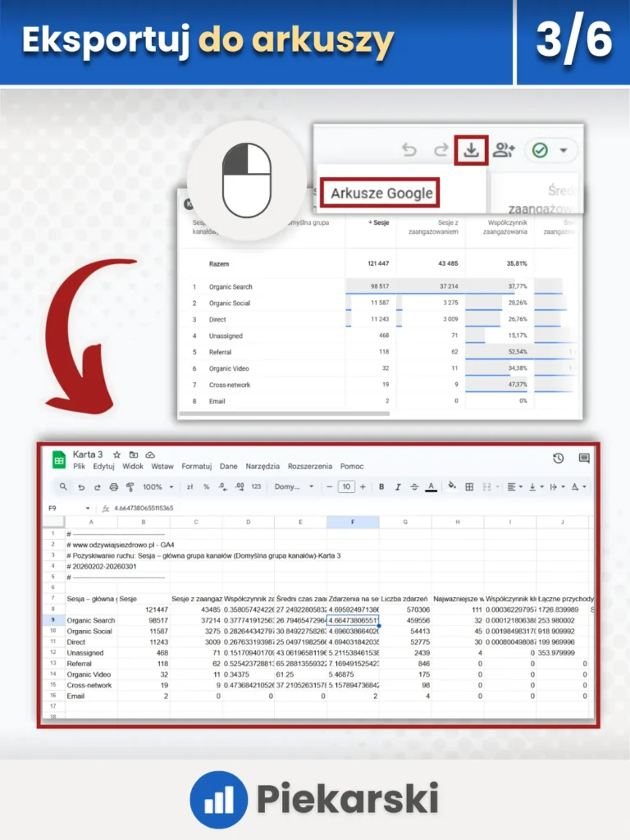Open the comments icon in Sheets

584,458
